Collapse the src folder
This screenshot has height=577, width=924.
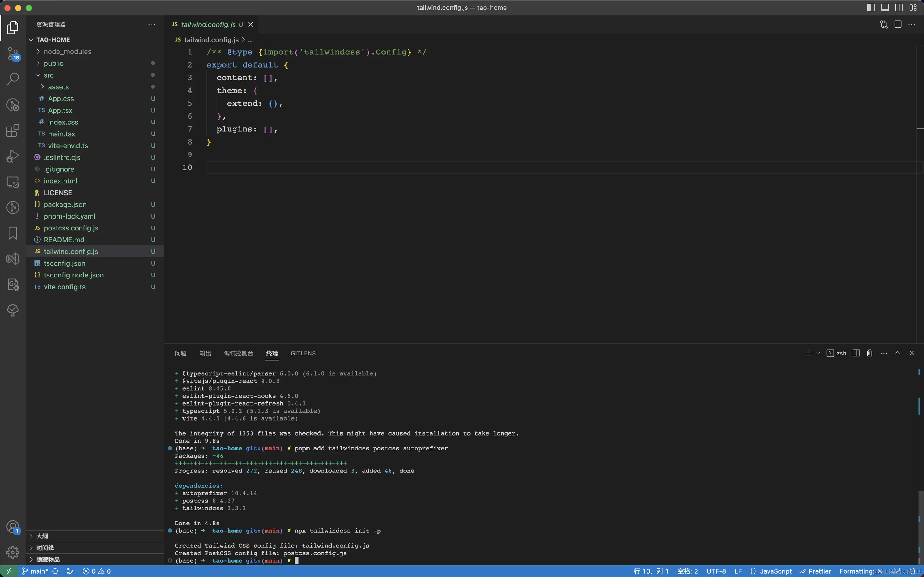point(49,75)
